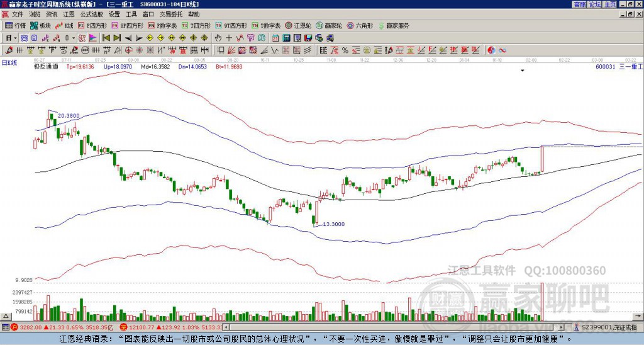The image size is (644, 345).
Task: Click the 论坛 forum link
Action: coord(595,4)
